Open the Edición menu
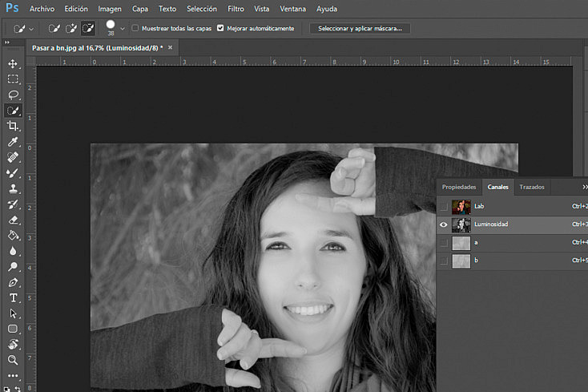 pos(76,9)
